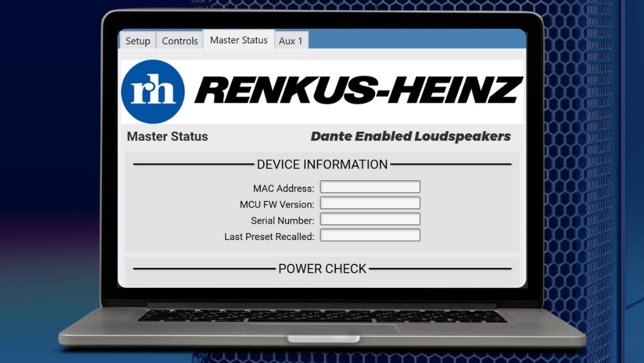Click the MAC Address field
Screen dimensions: 644x363
370,187
